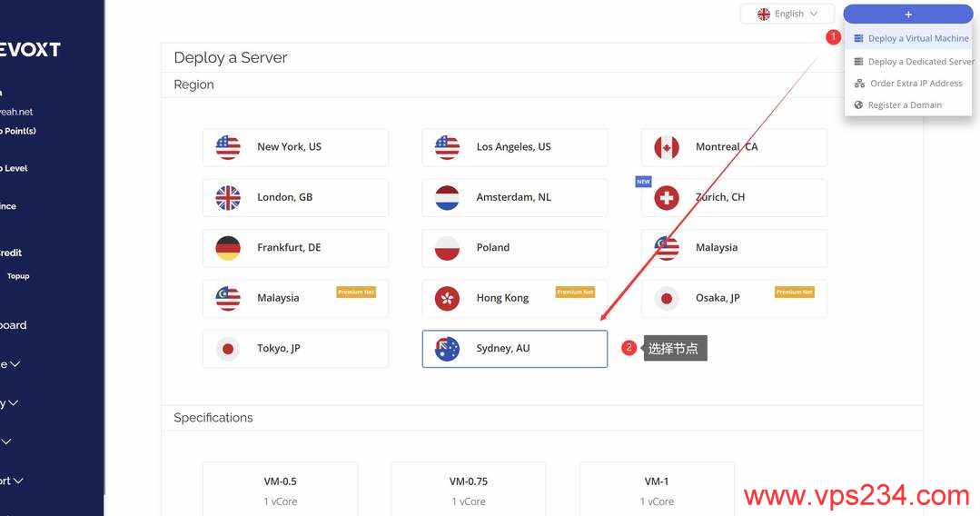Click the UK flag in language selector
This screenshot has height=516, width=980.
[x=764, y=14]
